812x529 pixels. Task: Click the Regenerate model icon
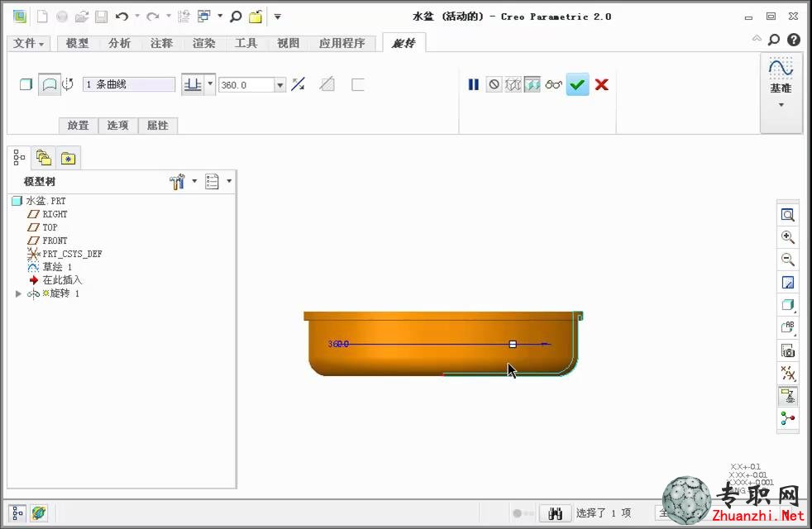(x=184, y=17)
